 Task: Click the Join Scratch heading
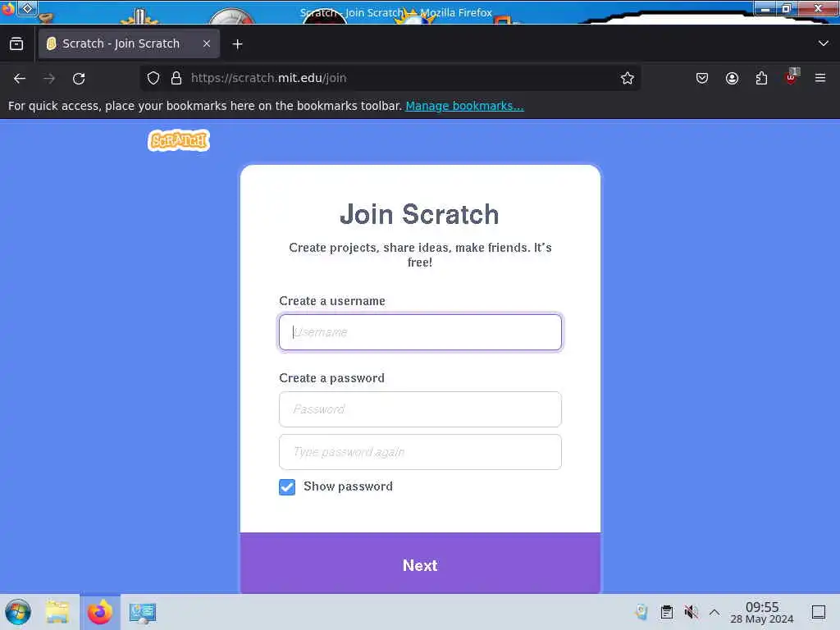point(419,214)
